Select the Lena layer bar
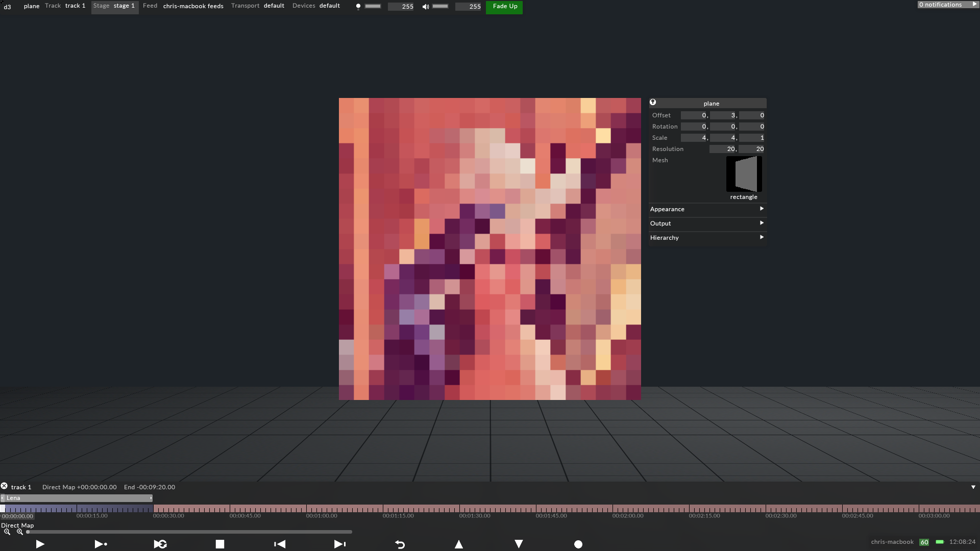This screenshot has height=551, width=980. point(77,498)
